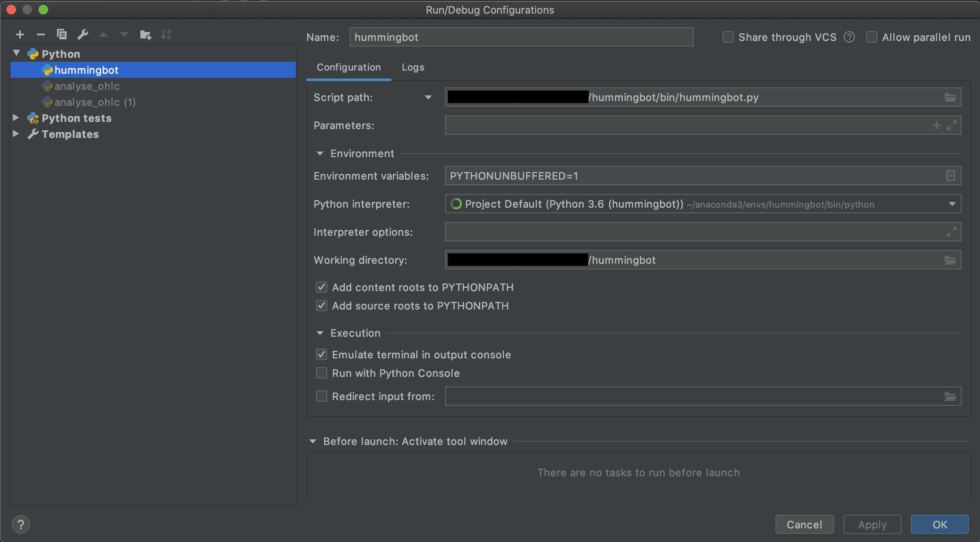Enable Share through VCS checkbox

click(728, 37)
